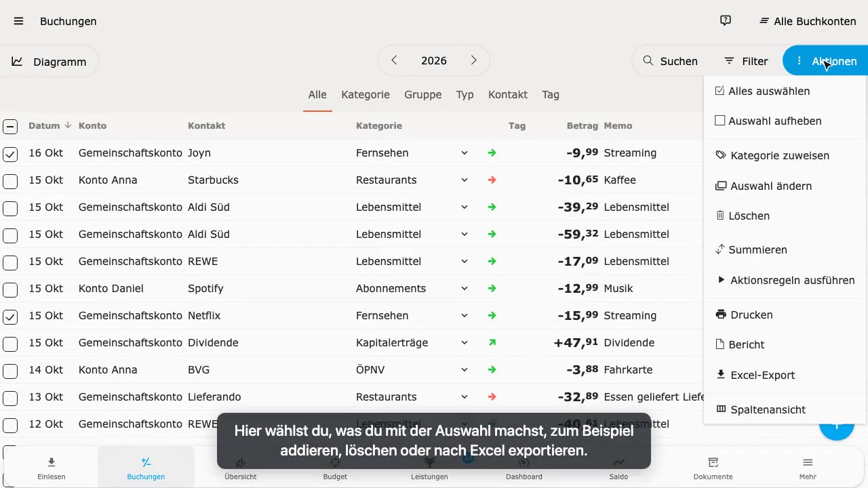Open the hamburger menu next to Buchungen
The height and width of the screenshot is (488, 868).
(19, 21)
